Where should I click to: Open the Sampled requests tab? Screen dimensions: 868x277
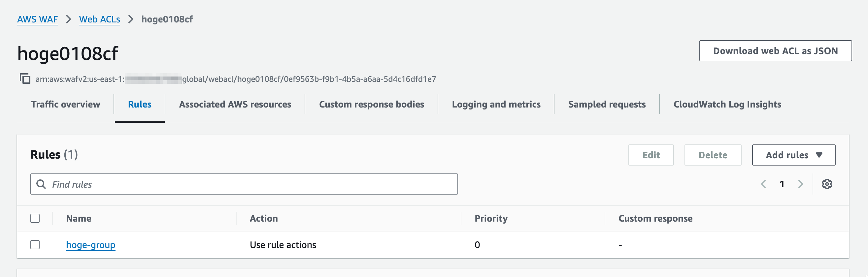point(607,105)
